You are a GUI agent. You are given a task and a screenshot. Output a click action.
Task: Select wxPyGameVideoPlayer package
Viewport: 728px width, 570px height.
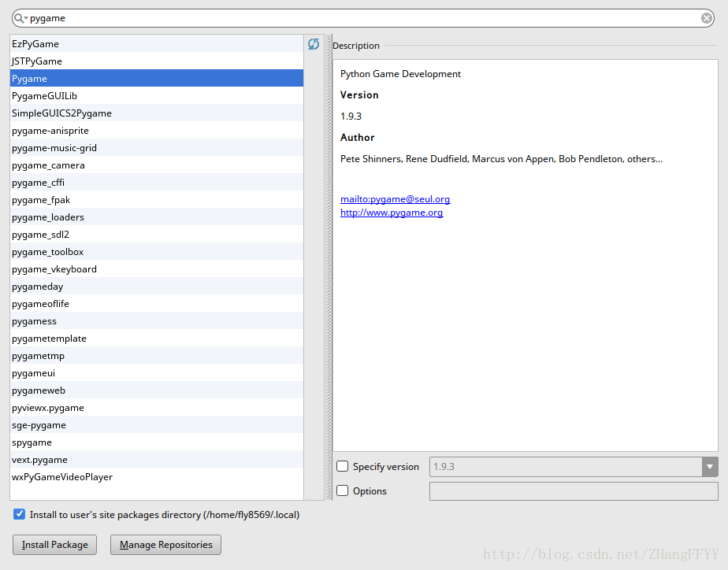click(x=157, y=476)
